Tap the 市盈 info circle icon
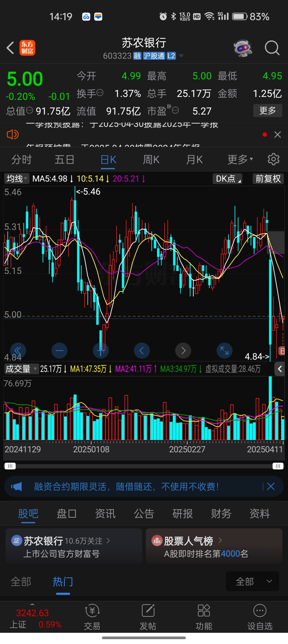This screenshot has width=288, height=644. tap(175, 110)
